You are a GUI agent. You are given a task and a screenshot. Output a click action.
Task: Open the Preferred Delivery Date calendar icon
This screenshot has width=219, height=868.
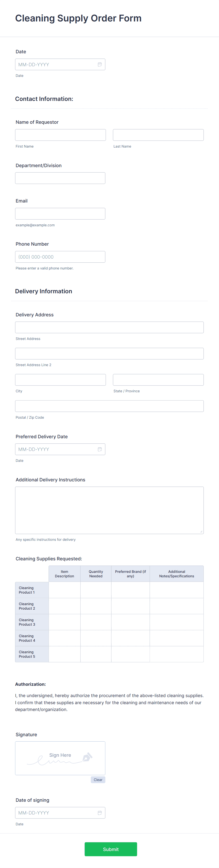coord(100,449)
